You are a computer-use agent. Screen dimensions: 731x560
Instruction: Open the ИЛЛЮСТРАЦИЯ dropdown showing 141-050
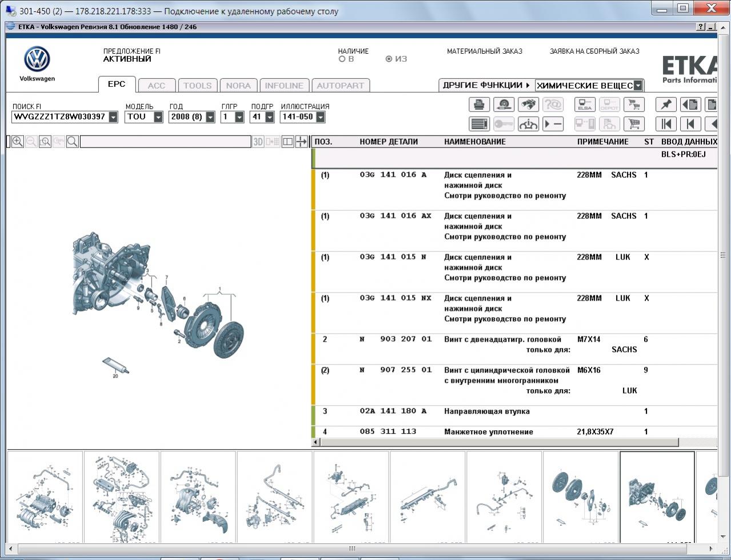click(x=320, y=117)
